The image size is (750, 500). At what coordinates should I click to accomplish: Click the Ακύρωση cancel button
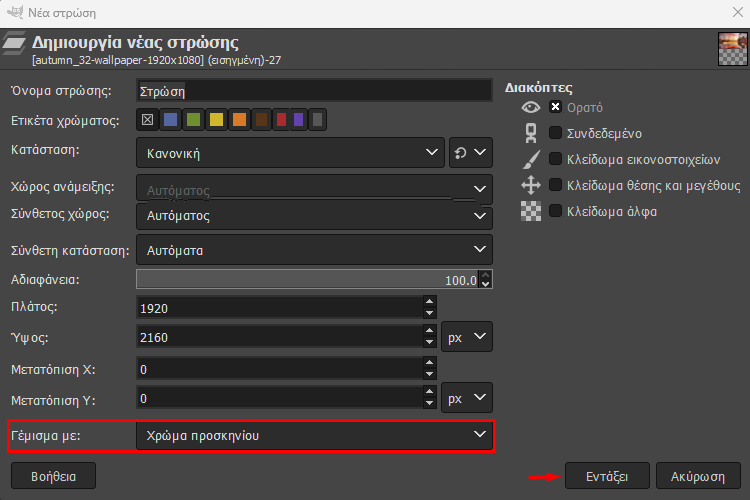tap(698, 476)
